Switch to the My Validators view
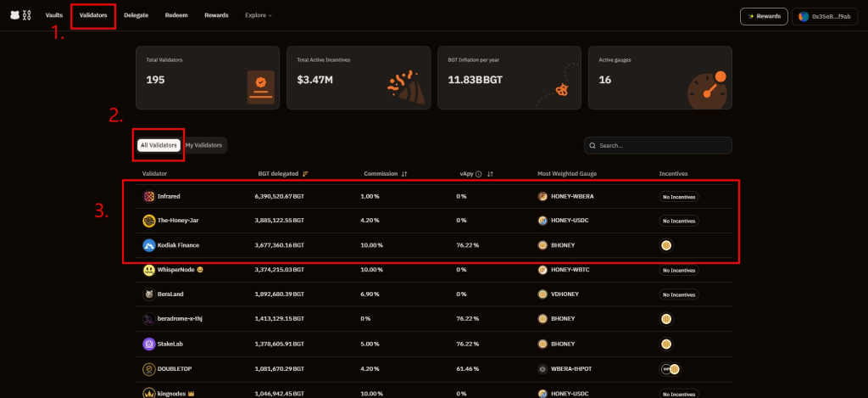Image resolution: width=868 pixels, height=398 pixels. [x=204, y=145]
